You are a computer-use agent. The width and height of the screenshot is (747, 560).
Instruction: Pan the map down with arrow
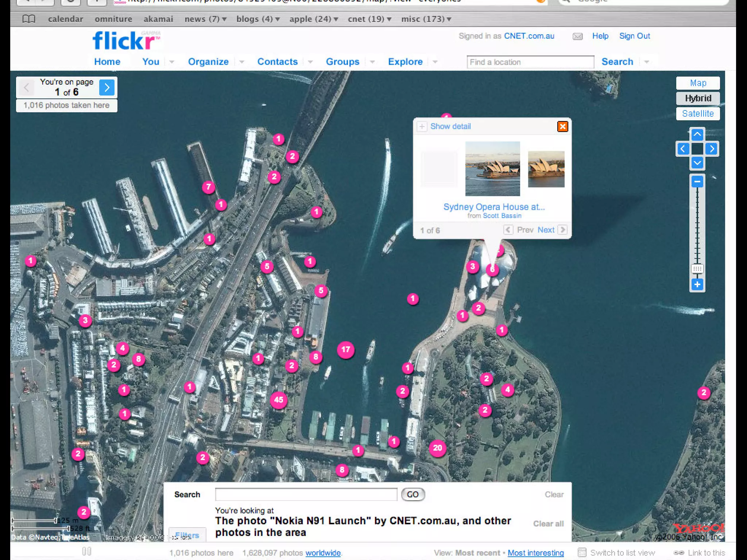point(697,163)
